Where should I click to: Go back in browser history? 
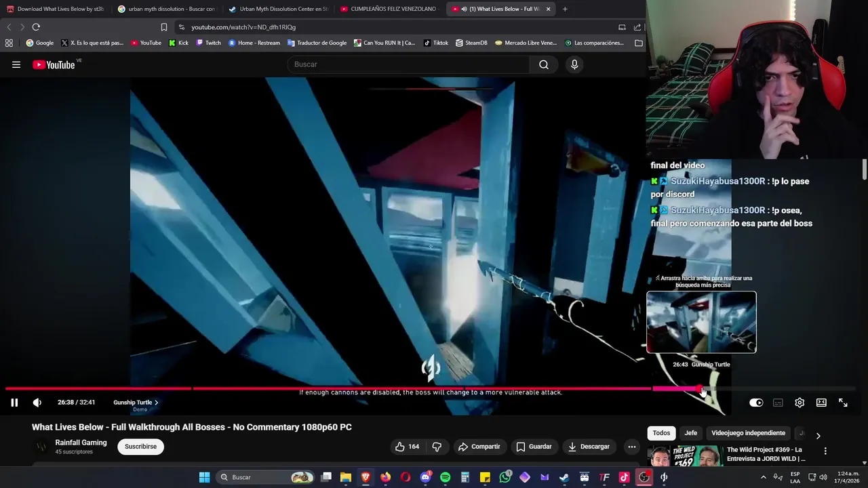coord(9,27)
